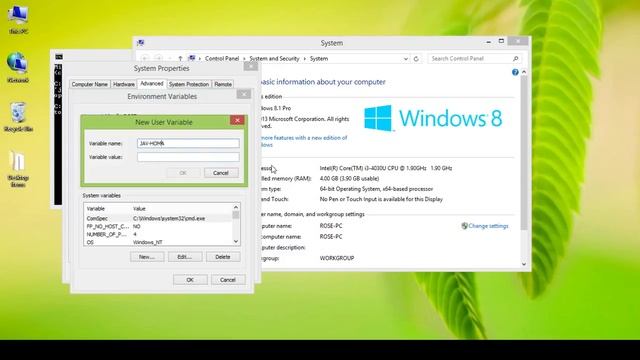
Task: Select the ComSpec variable row
Action: tap(158, 218)
